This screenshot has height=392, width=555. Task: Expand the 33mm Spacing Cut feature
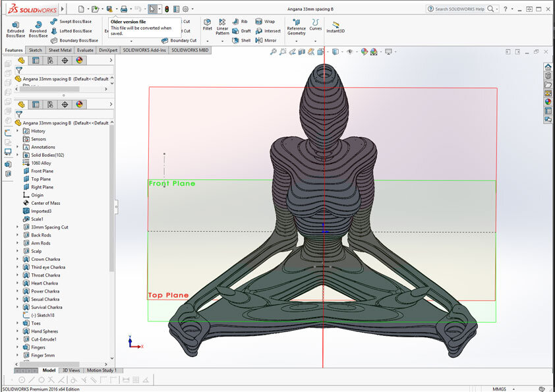click(17, 227)
